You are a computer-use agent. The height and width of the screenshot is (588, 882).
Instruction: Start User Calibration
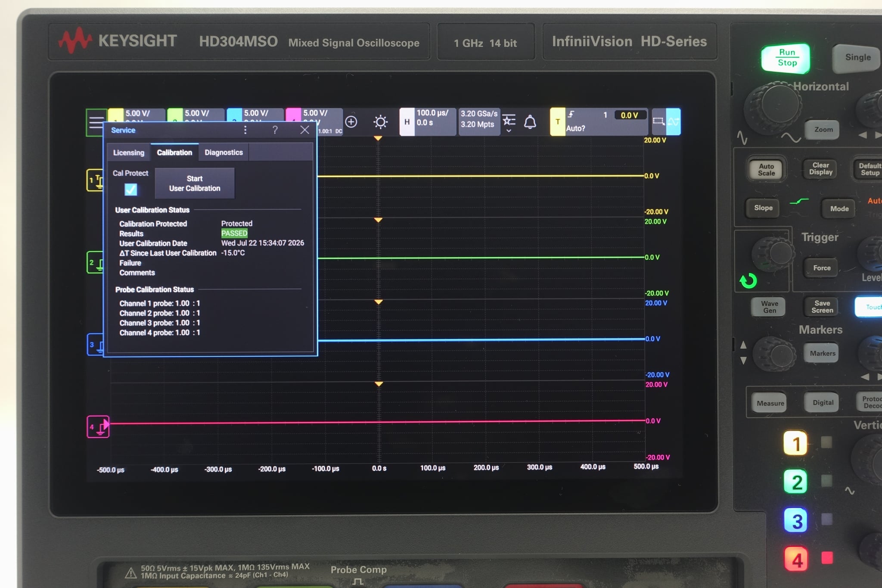click(195, 184)
